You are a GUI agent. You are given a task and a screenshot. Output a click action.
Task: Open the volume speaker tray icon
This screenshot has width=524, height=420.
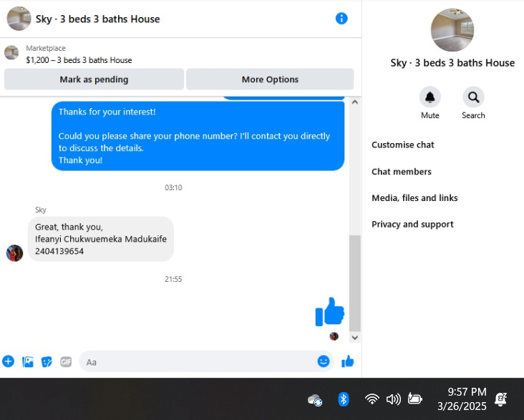point(393,399)
